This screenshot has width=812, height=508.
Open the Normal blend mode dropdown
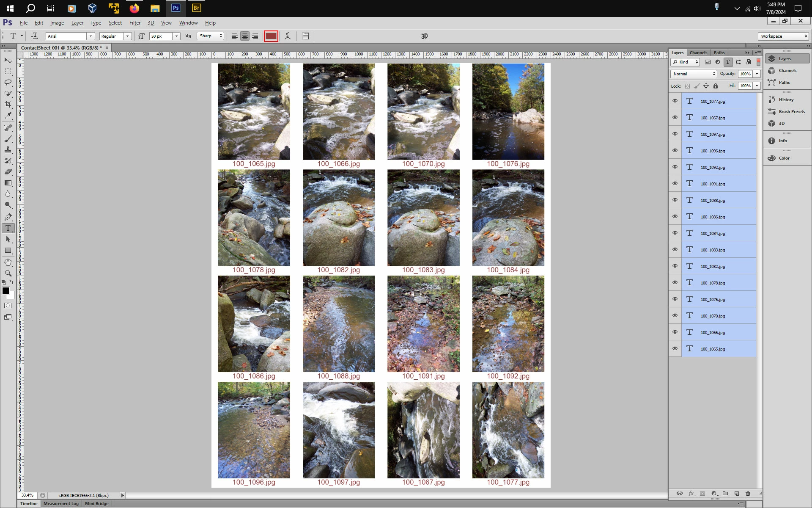pos(694,74)
